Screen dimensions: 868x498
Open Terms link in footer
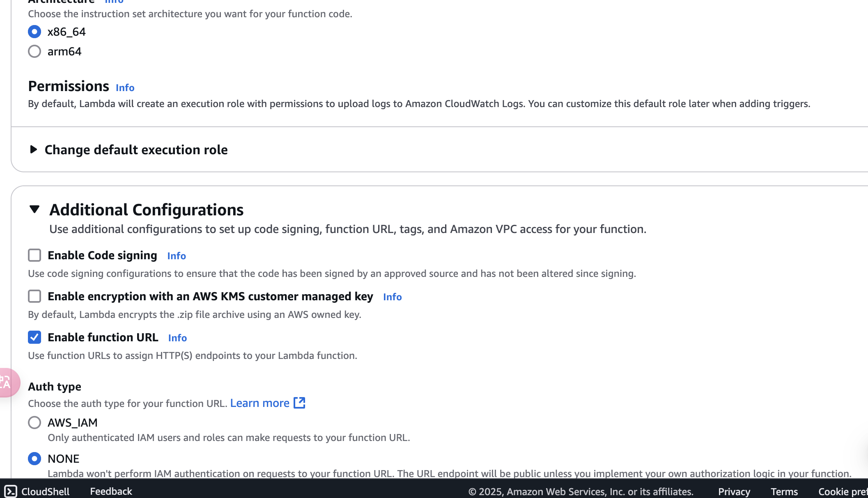tap(784, 491)
